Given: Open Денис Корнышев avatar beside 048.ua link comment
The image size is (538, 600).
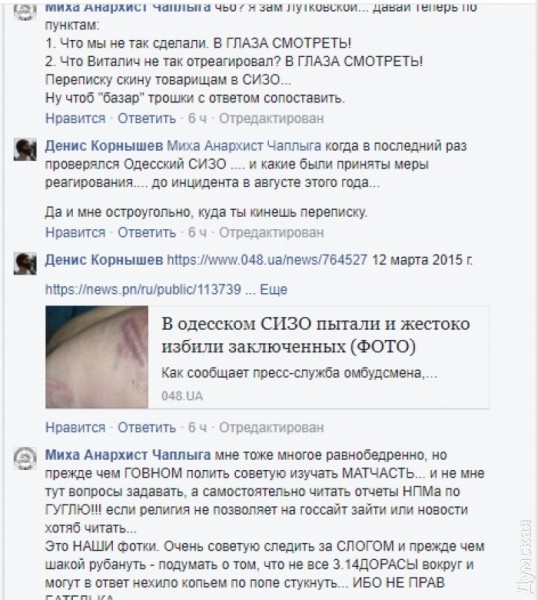Looking at the screenshot, I should click(x=25, y=264).
